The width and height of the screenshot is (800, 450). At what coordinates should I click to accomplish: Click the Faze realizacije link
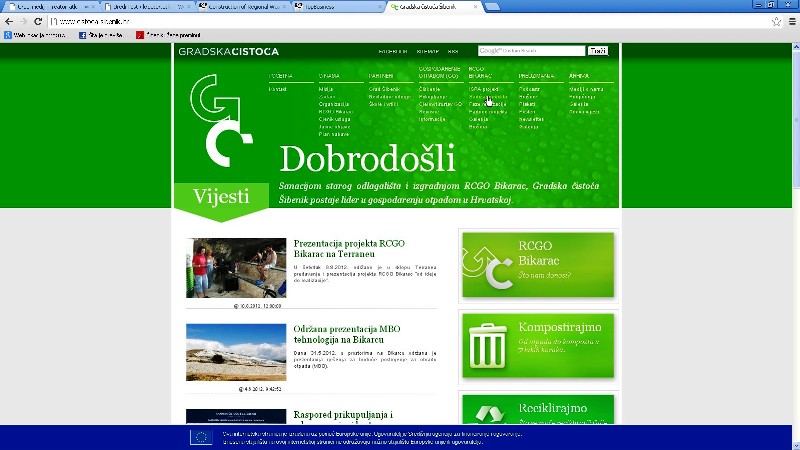click(488, 104)
